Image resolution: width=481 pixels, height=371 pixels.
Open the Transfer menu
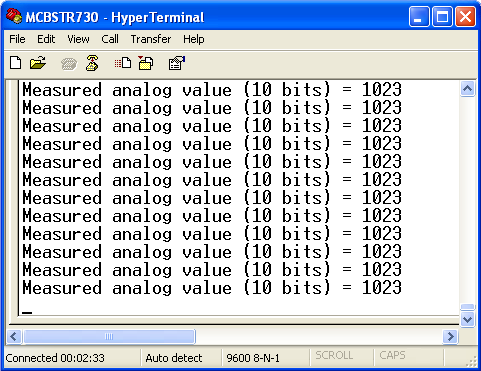(x=151, y=39)
